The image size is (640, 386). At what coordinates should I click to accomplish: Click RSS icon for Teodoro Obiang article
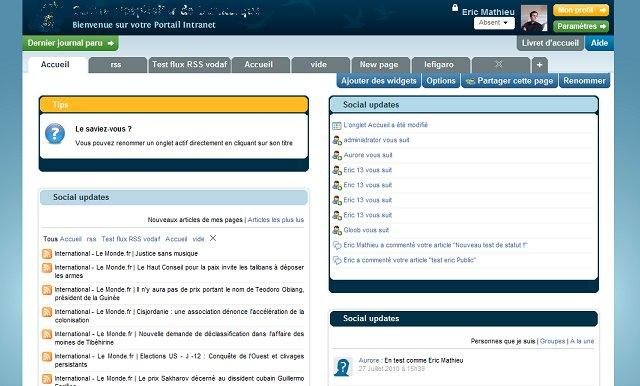[x=47, y=290]
